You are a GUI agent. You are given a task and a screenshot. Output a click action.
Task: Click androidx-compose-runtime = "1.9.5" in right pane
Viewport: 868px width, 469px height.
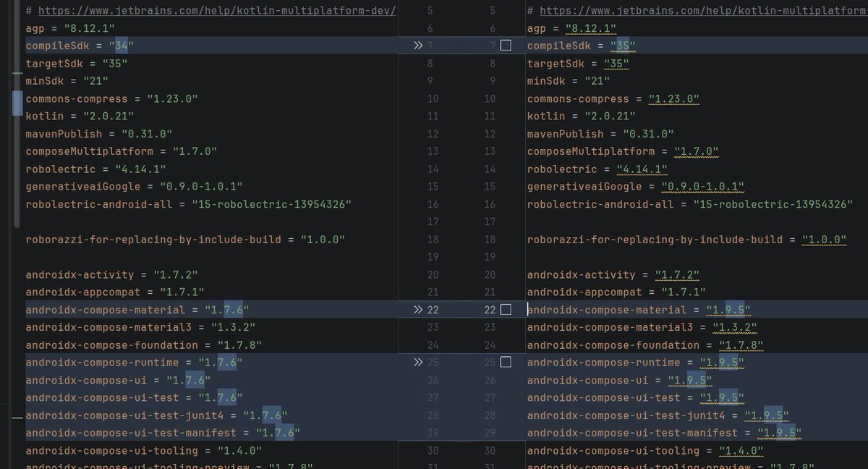[x=636, y=363]
